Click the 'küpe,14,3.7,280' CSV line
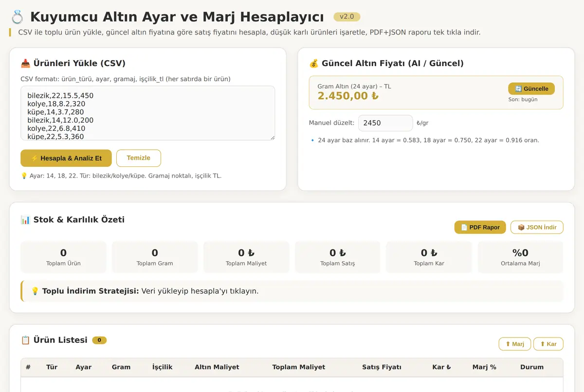 click(x=56, y=112)
